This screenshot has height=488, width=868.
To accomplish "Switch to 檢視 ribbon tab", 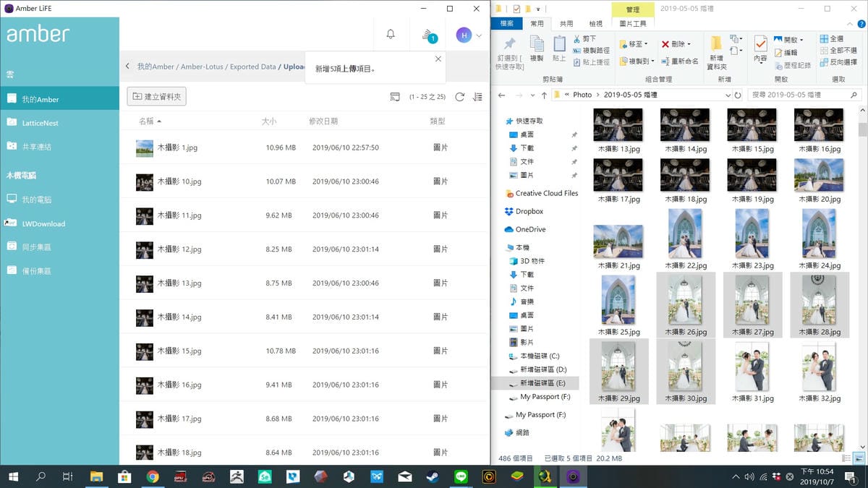I will (596, 24).
